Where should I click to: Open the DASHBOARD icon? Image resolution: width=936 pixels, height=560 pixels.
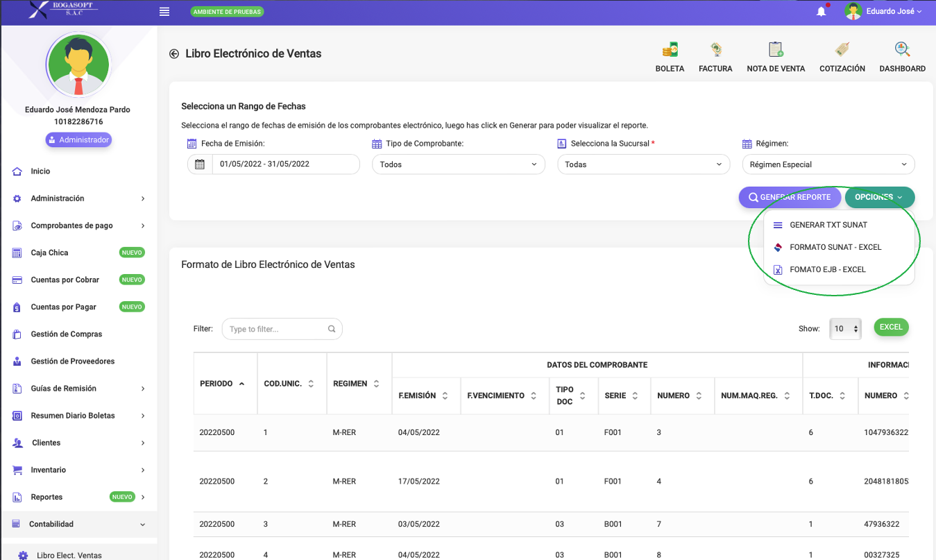coord(901,56)
